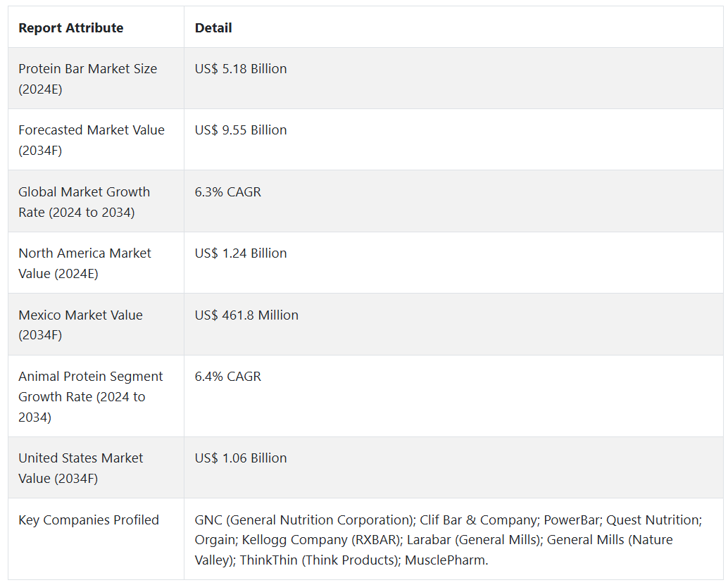
Task: Click the "US$ 461.8 Million" value
Action: [x=246, y=315]
